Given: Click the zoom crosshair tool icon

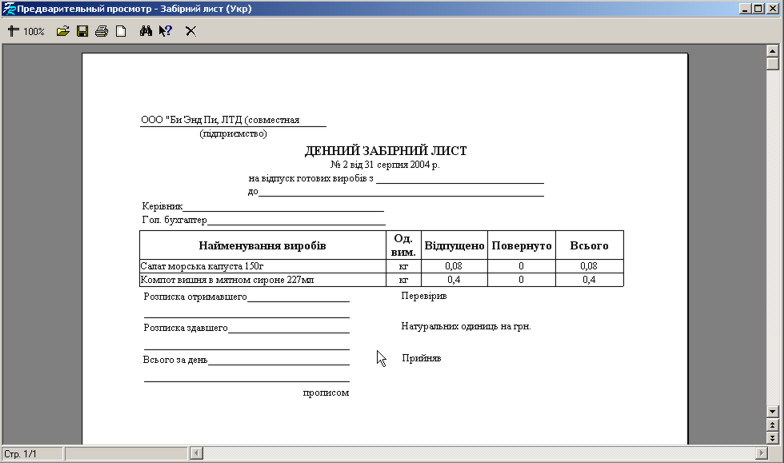Looking at the screenshot, I should click(x=13, y=31).
